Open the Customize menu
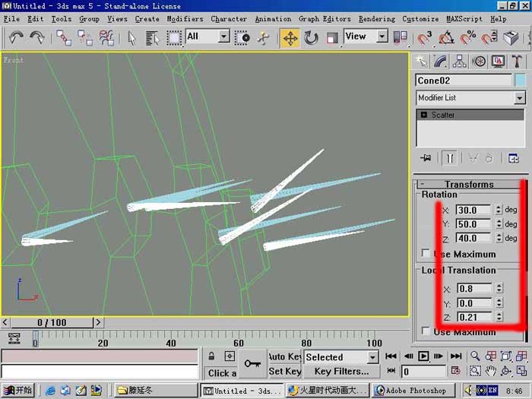 click(x=420, y=19)
